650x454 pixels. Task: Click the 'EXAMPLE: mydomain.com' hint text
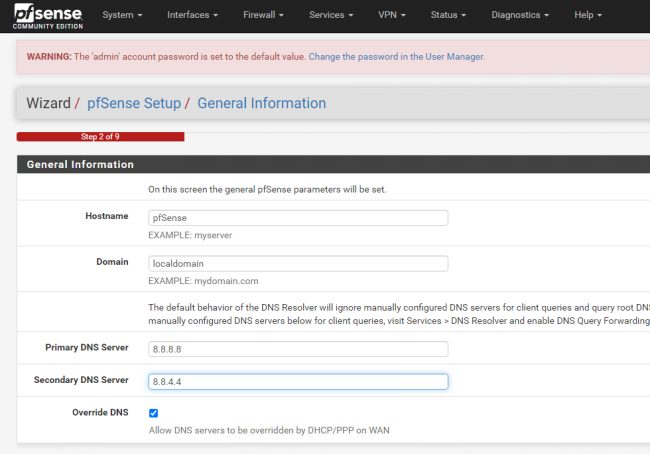[x=203, y=281]
